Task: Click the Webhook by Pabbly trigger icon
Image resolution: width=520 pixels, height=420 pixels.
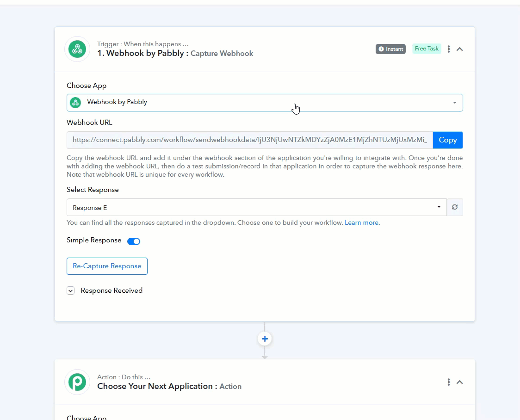Action: pos(77,49)
